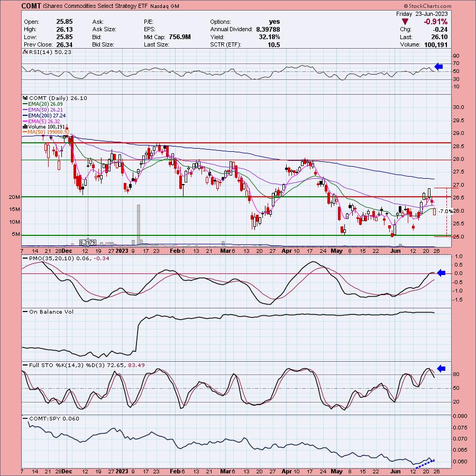
Task: Click the COMT (Daily) 26.10 legend label
Action: tap(58, 98)
